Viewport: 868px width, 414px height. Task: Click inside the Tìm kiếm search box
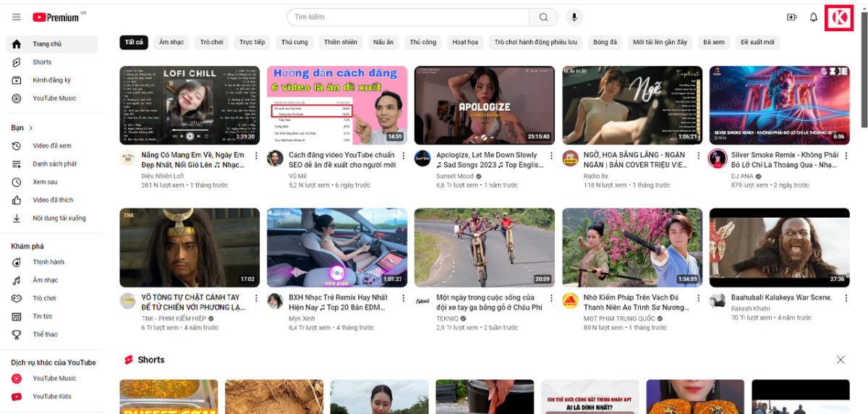coord(409,17)
